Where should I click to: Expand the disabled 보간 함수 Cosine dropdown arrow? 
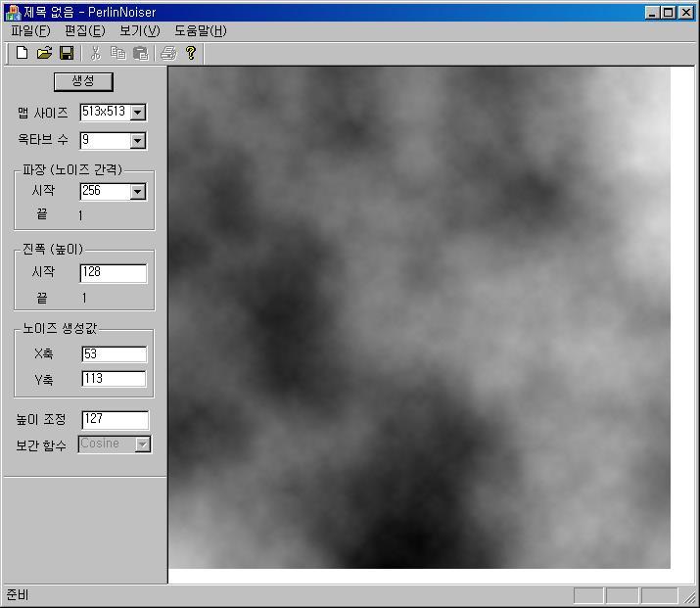click(143, 444)
